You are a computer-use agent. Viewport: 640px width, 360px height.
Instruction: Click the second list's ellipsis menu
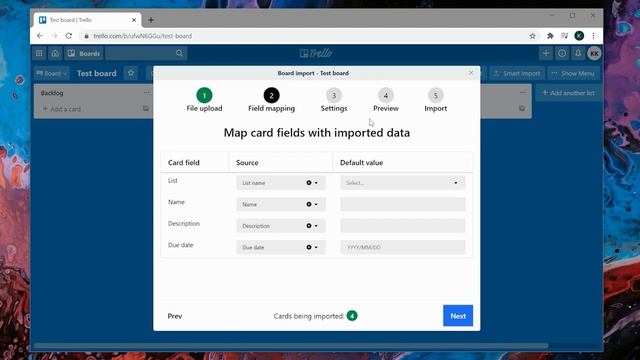coord(523,93)
